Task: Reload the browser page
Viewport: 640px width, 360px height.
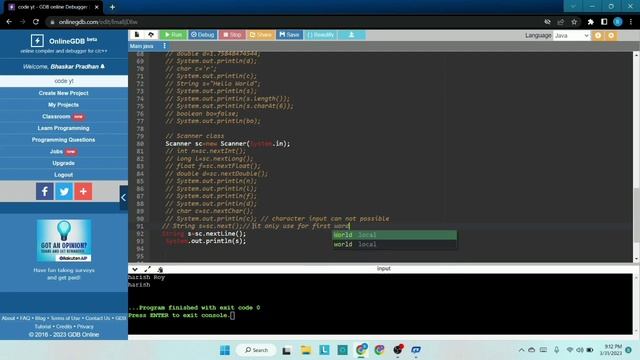Action: pyautogui.click(x=36, y=22)
